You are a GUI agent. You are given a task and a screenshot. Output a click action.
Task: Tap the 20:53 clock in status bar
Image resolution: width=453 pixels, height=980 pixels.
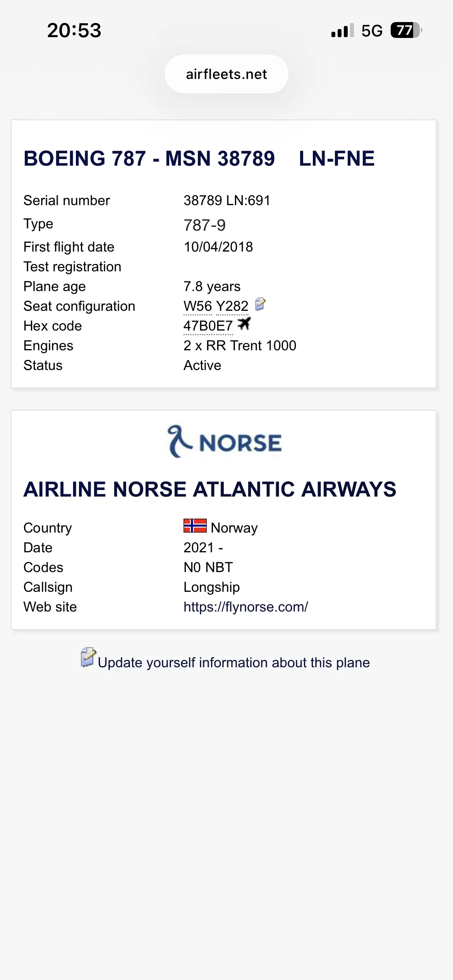[x=74, y=30]
